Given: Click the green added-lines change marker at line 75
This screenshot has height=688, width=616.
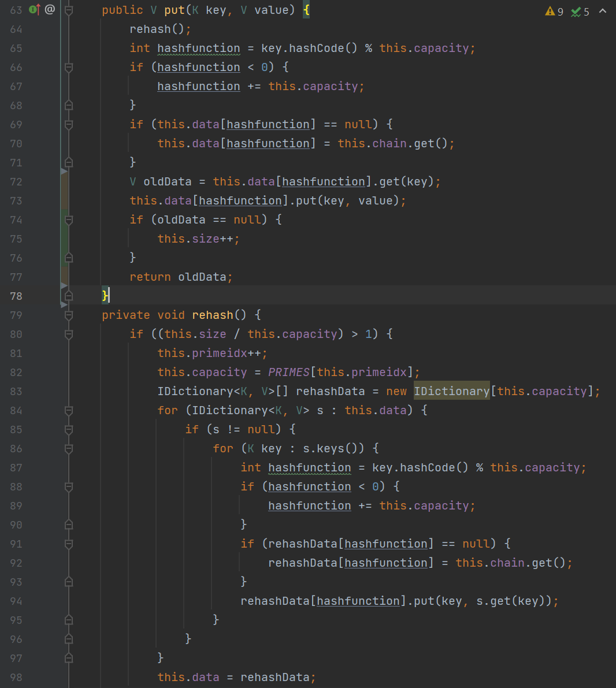Looking at the screenshot, I should point(64,239).
